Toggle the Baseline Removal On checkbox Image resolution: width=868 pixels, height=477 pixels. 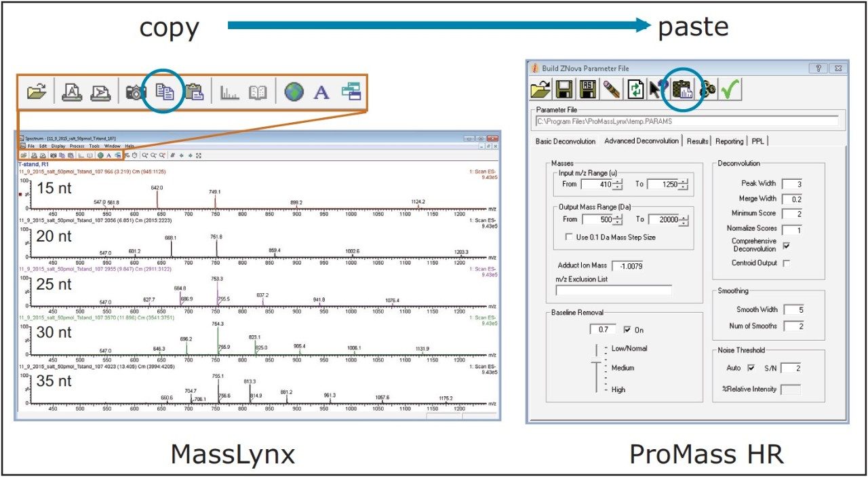coord(627,330)
